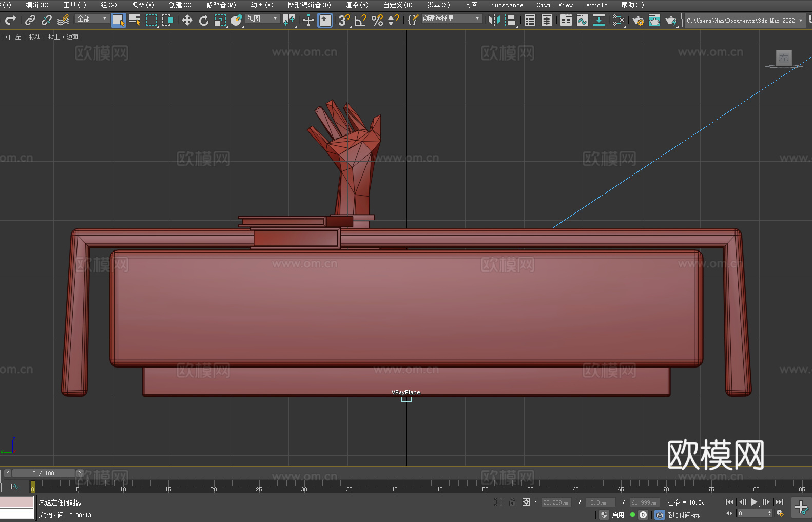Select the Link objects tool
This screenshot has height=522, width=812.
tap(30, 20)
